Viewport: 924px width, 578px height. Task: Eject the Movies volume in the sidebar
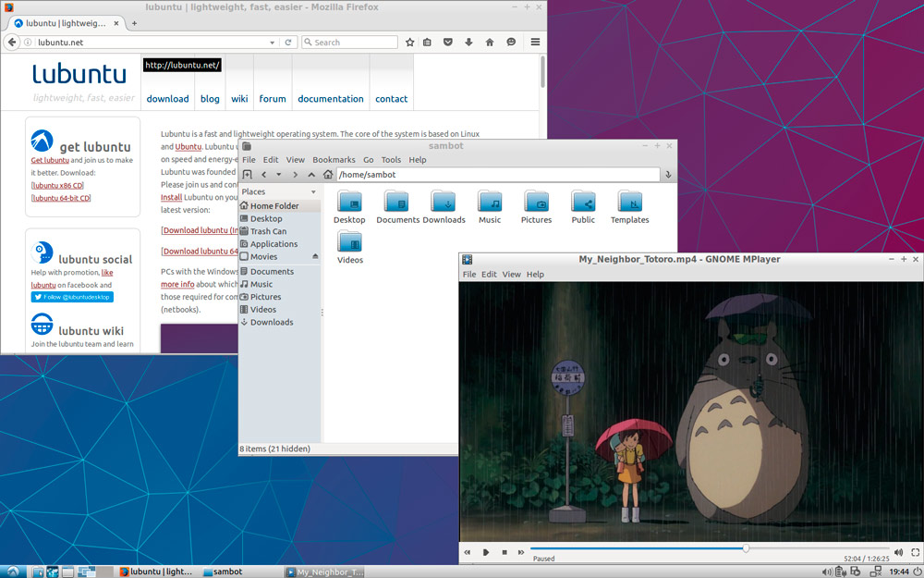click(315, 256)
